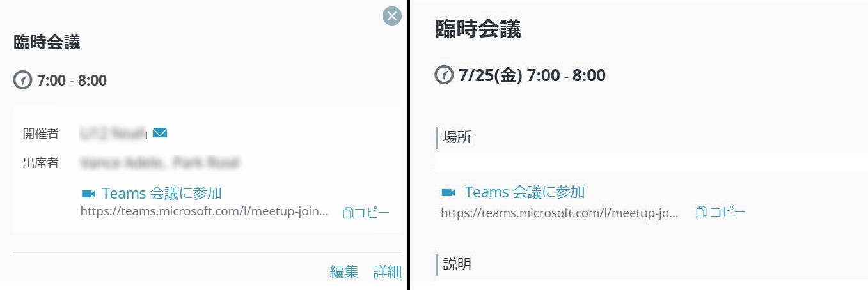Join via Teams 会議に参加 link below 場所

tap(525, 192)
